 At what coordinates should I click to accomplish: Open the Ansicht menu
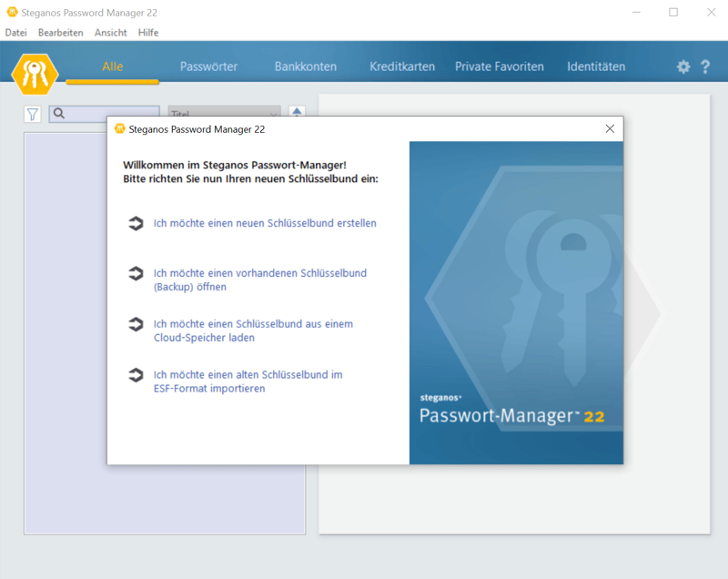(x=110, y=33)
